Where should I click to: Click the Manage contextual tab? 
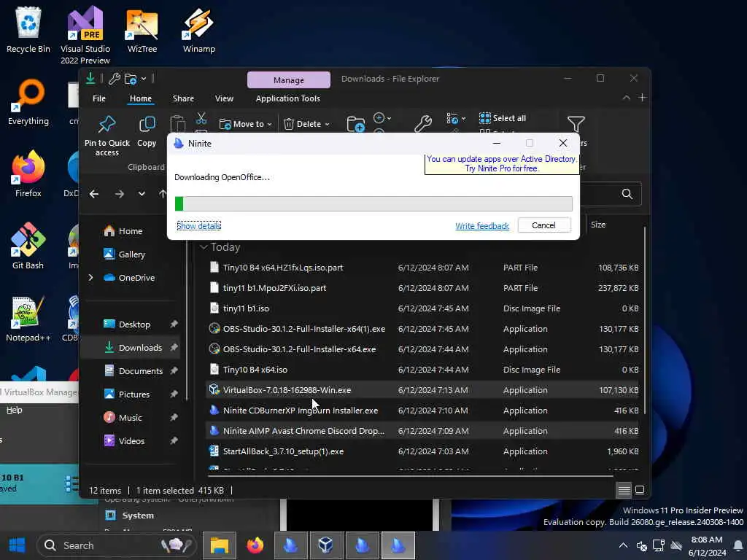(x=289, y=80)
